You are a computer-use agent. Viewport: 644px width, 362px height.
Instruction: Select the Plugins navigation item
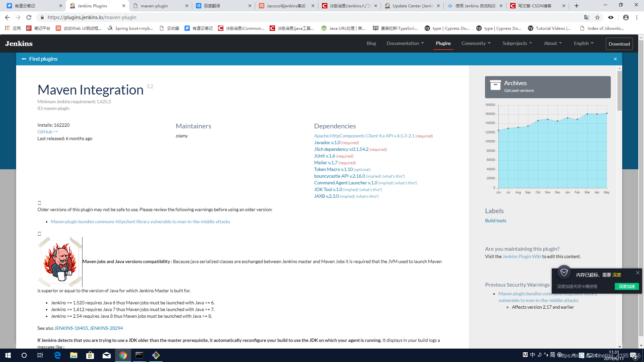tap(443, 44)
